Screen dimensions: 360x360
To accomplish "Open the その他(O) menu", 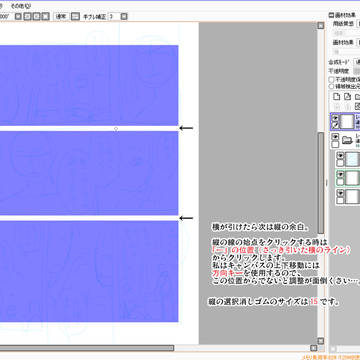I will [21, 6].
